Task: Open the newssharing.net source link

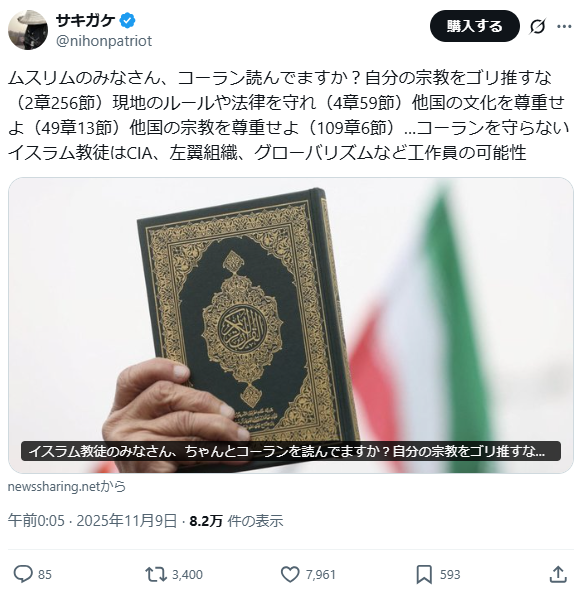Action: pyautogui.click(x=67, y=487)
